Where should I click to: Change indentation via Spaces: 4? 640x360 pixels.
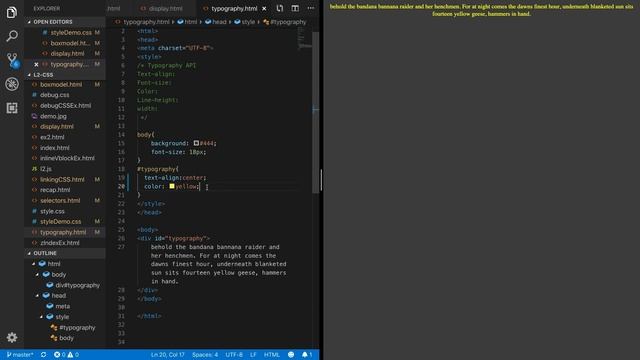[205, 355]
